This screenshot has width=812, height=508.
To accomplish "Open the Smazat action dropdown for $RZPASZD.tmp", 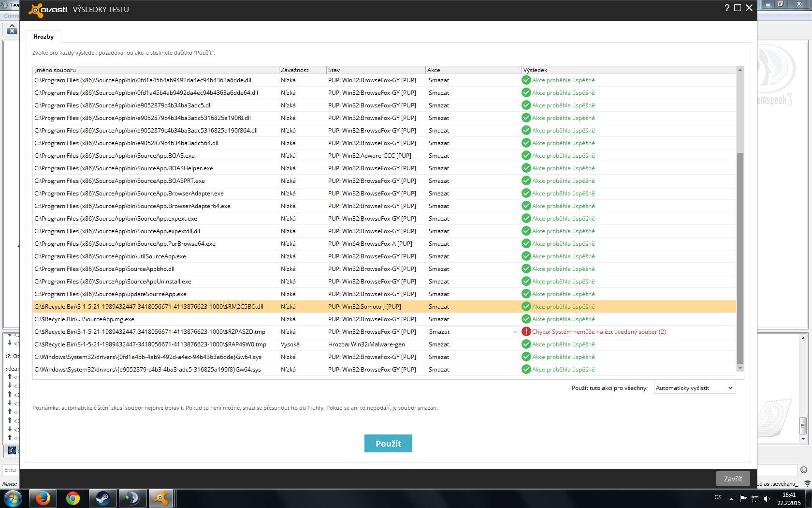I will tap(473, 332).
